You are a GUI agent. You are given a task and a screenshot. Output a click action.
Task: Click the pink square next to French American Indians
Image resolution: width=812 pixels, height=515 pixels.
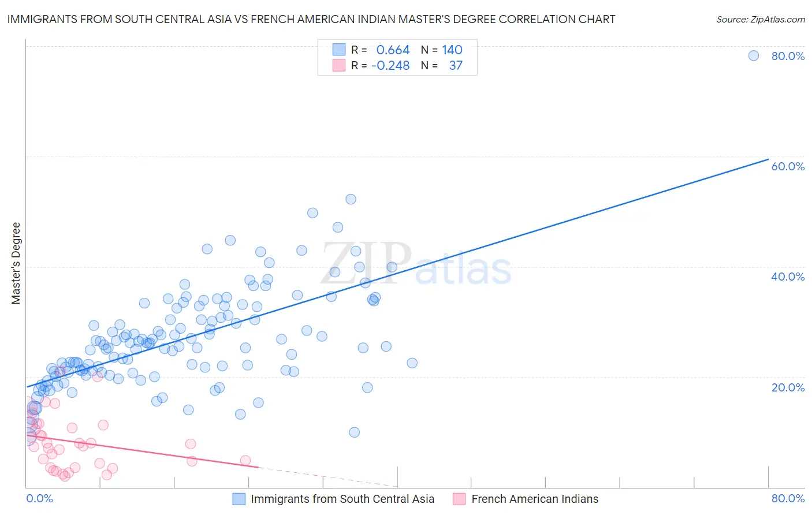pyautogui.click(x=459, y=499)
